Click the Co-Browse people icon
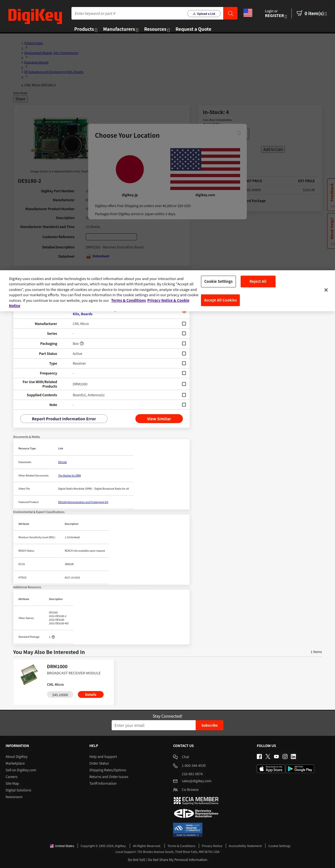The width and height of the screenshot is (335, 868). point(175,789)
